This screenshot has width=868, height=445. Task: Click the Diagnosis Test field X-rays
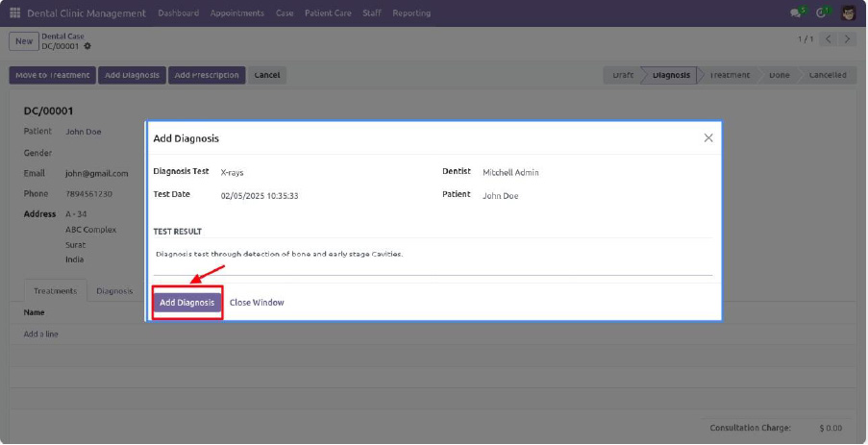(232, 173)
